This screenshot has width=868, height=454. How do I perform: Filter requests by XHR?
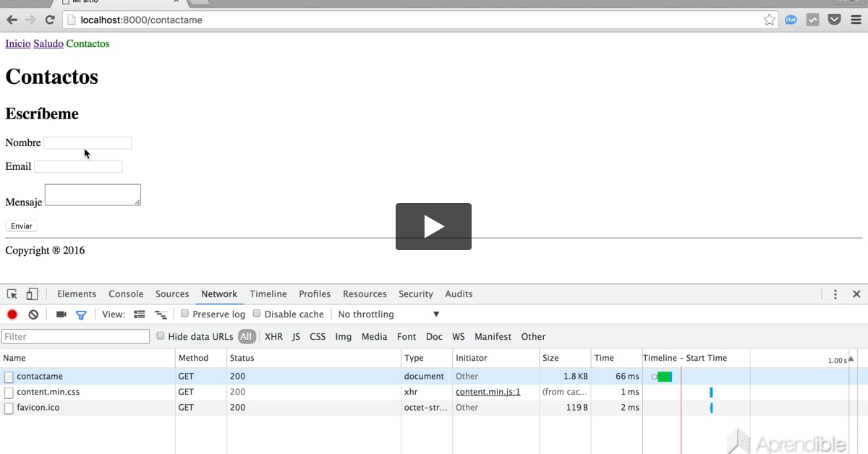273,337
